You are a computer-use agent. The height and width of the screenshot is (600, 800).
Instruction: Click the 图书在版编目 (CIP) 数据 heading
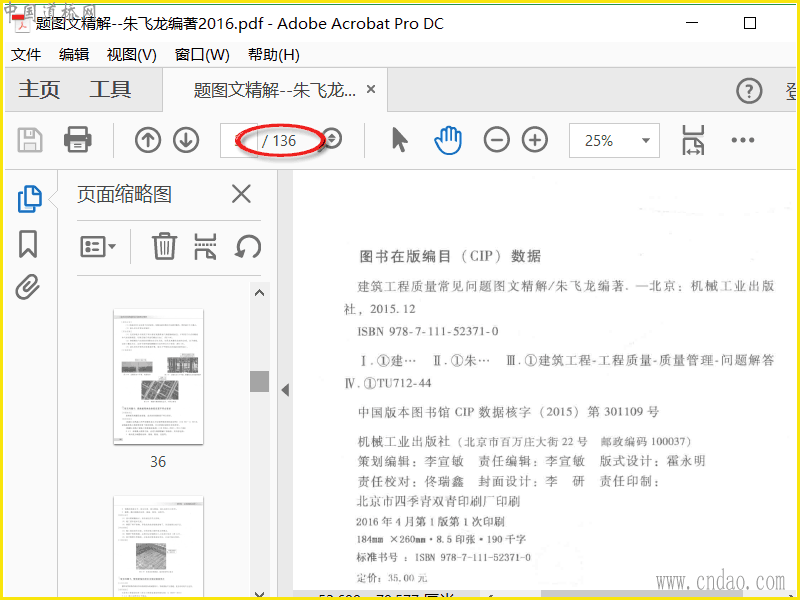click(x=450, y=256)
